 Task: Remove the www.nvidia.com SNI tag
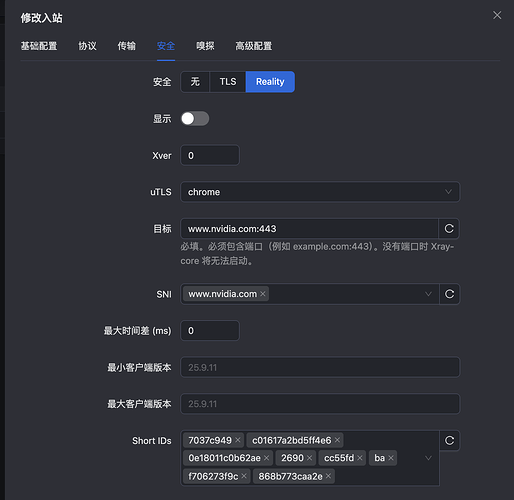click(x=263, y=294)
